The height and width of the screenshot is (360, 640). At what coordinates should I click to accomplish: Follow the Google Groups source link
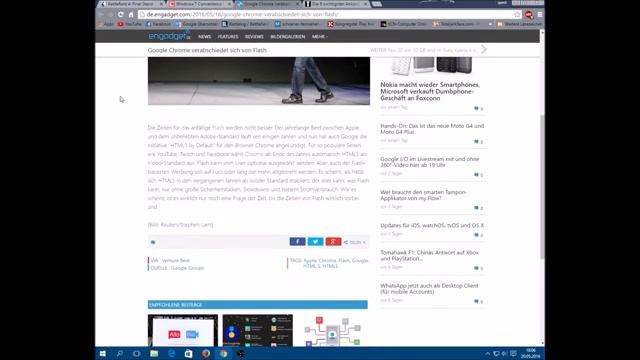pyautogui.click(x=187, y=268)
